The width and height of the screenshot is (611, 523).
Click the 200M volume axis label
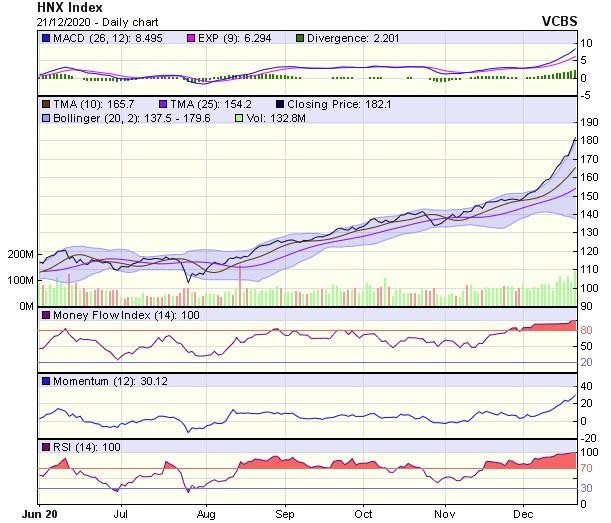(18, 254)
